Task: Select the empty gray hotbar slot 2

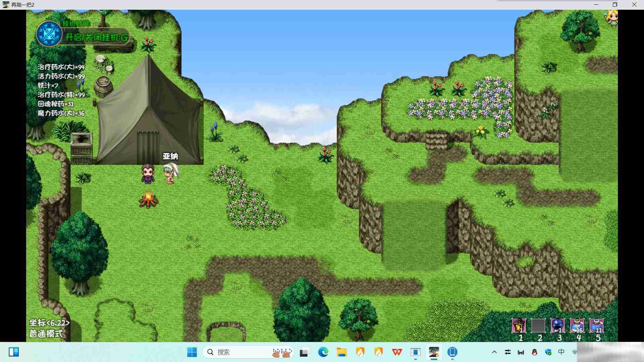Action: click(x=538, y=325)
